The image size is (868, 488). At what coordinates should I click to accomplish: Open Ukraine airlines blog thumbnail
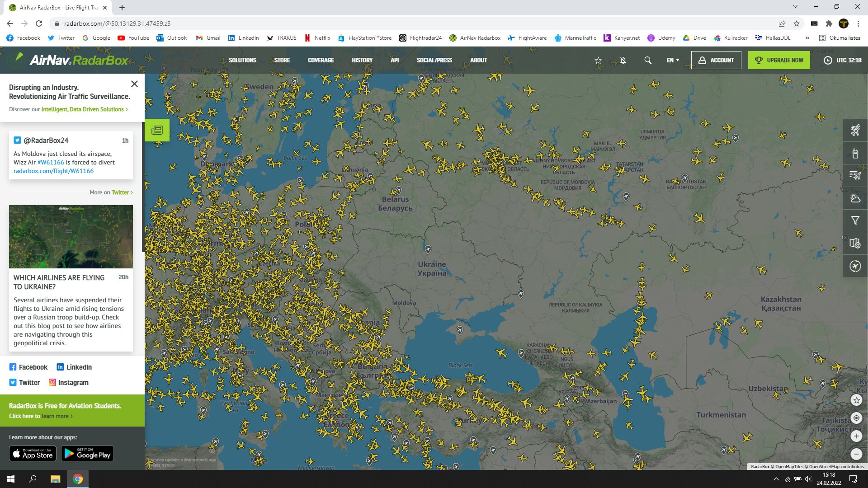pyautogui.click(x=71, y=237)
